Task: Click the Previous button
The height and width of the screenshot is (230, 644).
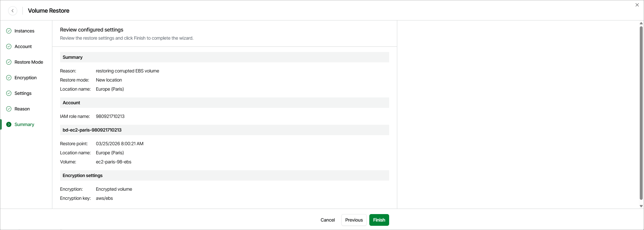Action: [354, 220]
